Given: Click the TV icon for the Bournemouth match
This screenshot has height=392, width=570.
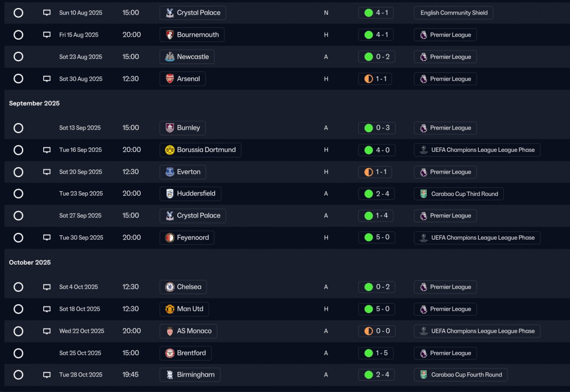Looking at the screenshot, I should (47, 35).
